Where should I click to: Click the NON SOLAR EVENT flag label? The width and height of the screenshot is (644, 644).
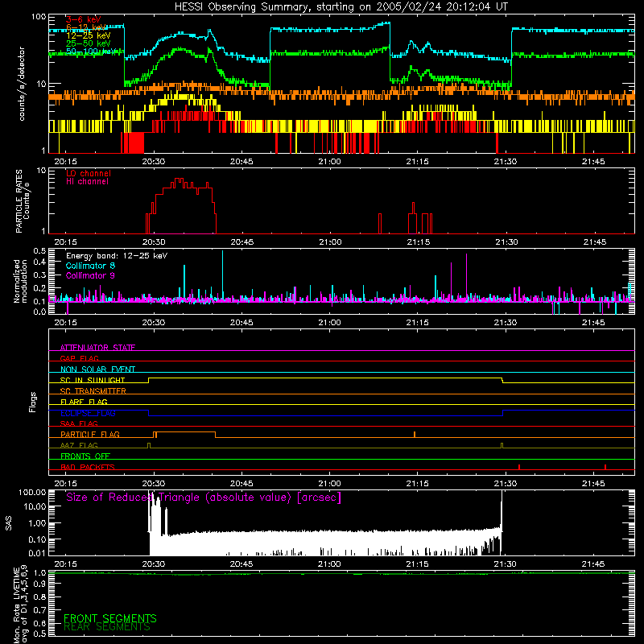click(x=97, y=369)
